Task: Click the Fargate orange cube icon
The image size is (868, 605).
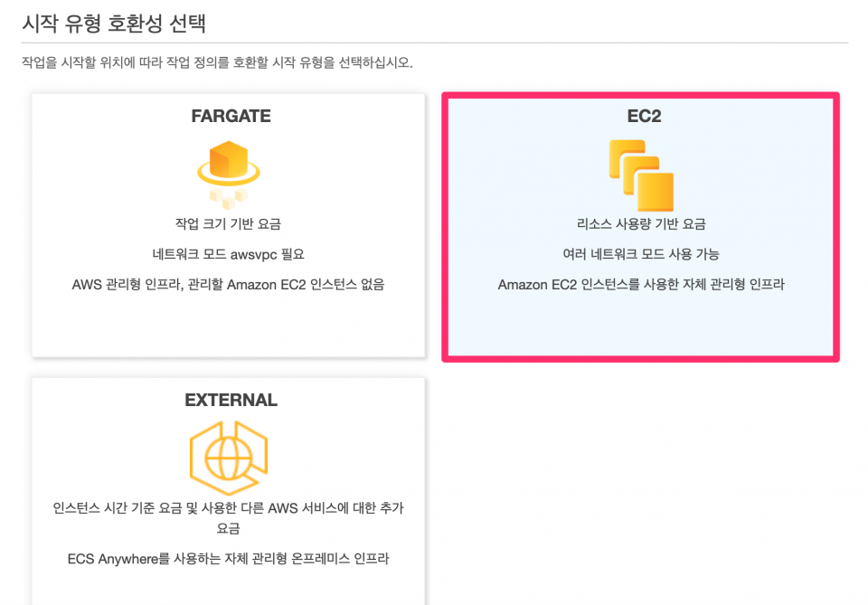Action: pos(229,164)
